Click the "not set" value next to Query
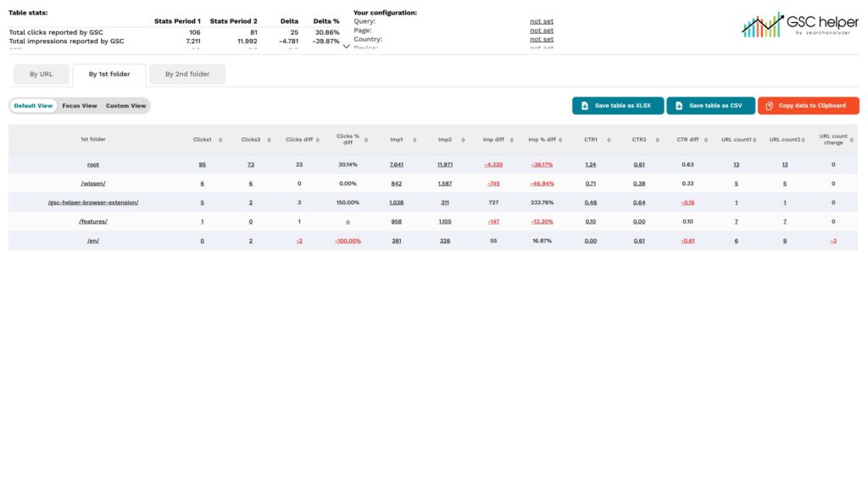 (541, 20)
